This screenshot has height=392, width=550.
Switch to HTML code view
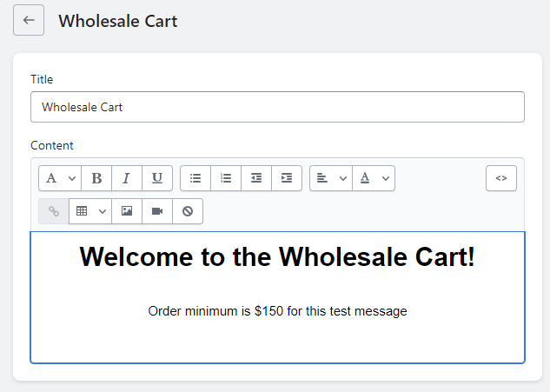[x=501, y=178]
